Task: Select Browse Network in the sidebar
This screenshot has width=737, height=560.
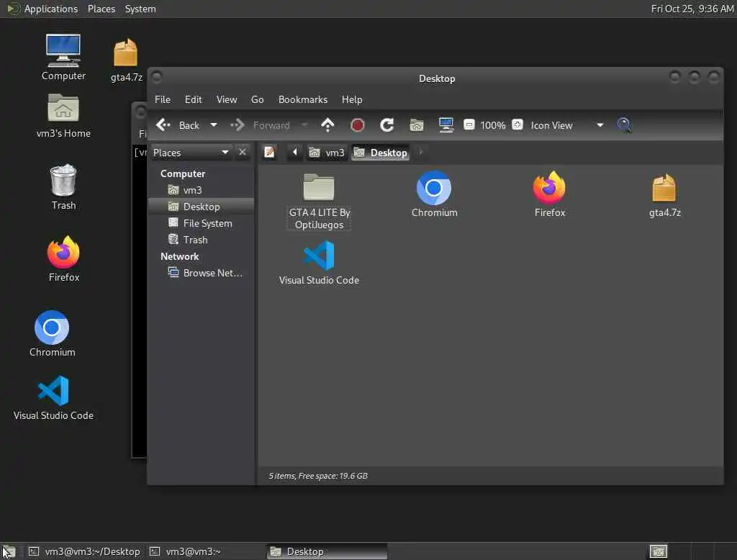Action: (x=202, y=274)
